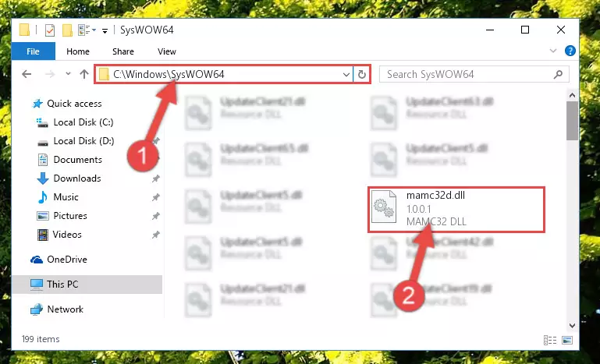Open Videos folder in sidebar

(x=67, y=235)
